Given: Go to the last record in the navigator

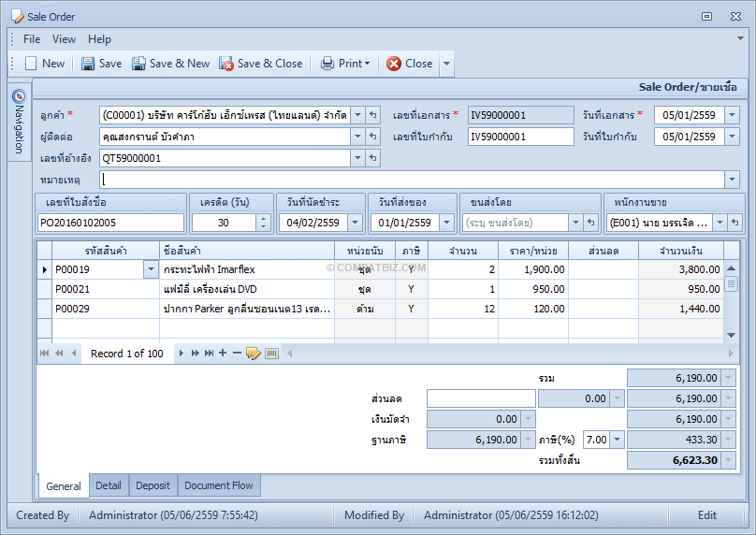Looking at the screenshot, I should click(x=209, y=354).
